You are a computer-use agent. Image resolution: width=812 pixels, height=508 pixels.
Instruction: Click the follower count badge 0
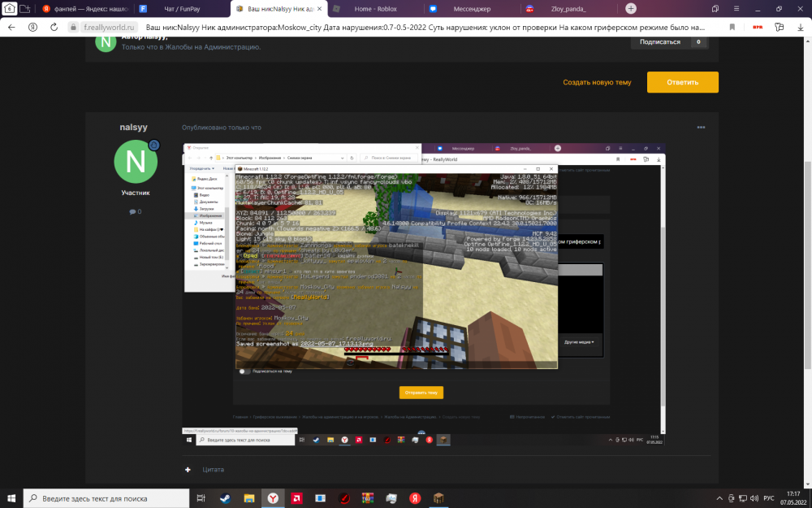pos(698,42)
